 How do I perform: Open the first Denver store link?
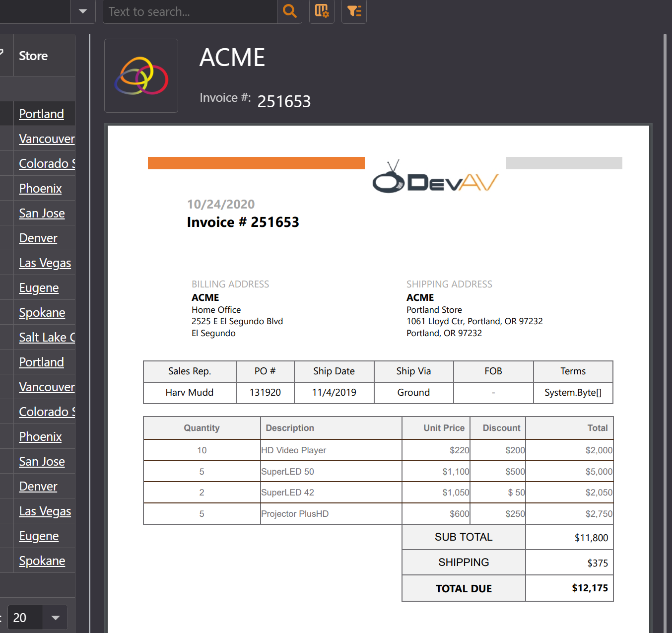38,238
